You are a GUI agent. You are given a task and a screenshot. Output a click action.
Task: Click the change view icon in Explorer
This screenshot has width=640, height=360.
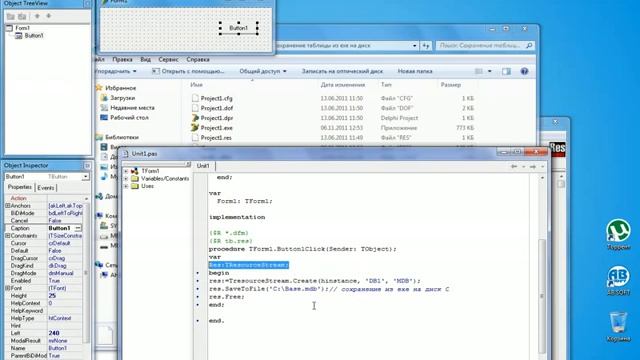click(x=479, y=71)
